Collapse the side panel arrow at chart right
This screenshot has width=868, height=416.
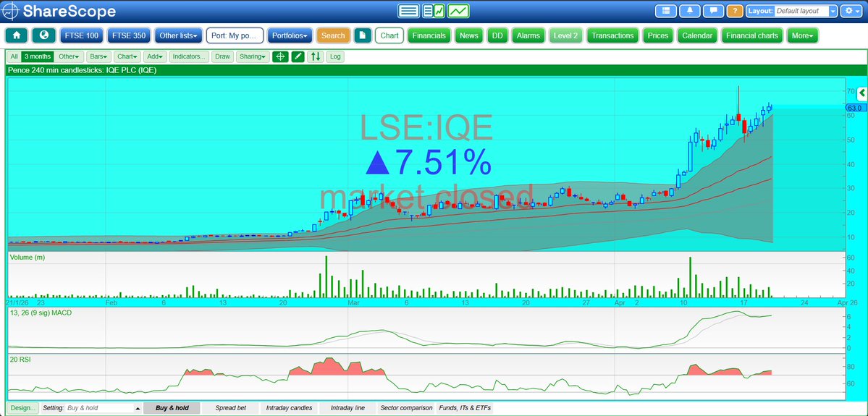click(x=862, y=93)
